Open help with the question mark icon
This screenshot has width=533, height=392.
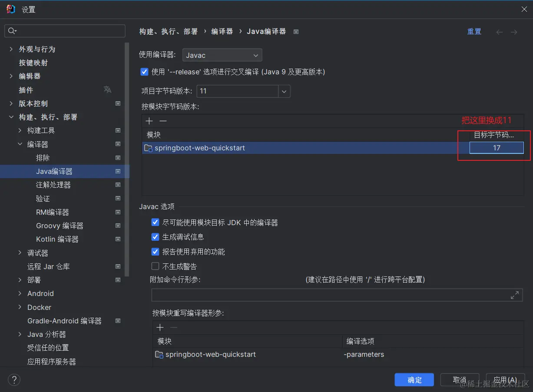tap(14, 379)
